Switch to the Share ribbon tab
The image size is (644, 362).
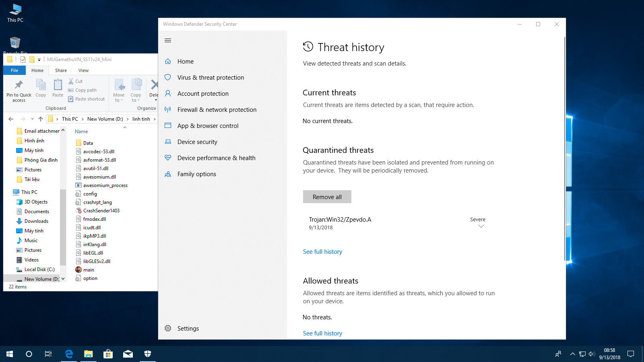(61, 70)
